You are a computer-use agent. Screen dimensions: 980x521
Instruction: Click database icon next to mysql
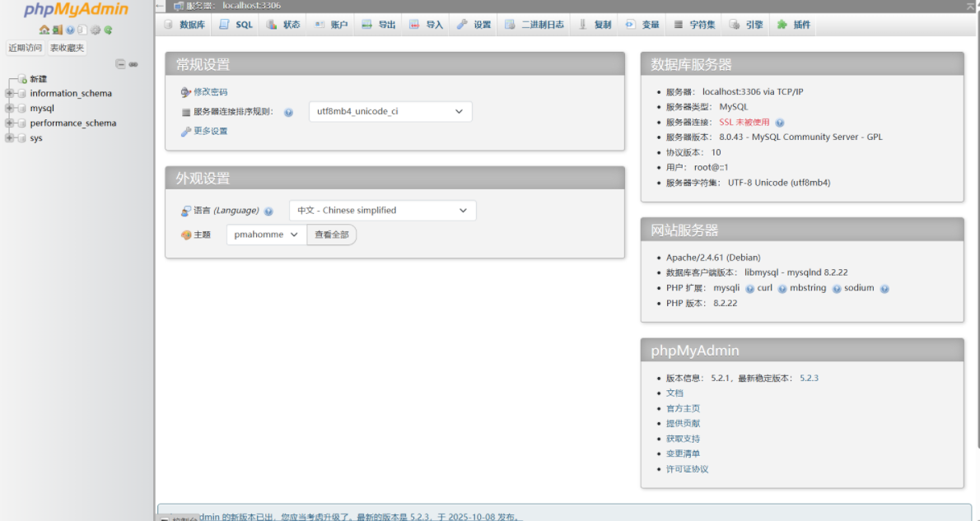[x=22, y=108]
